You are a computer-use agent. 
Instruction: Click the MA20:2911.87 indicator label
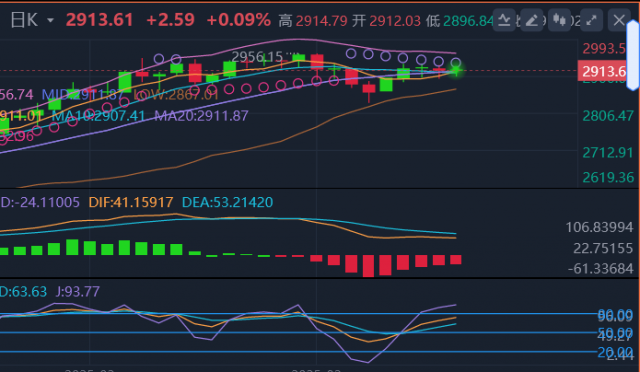(201, 116)
